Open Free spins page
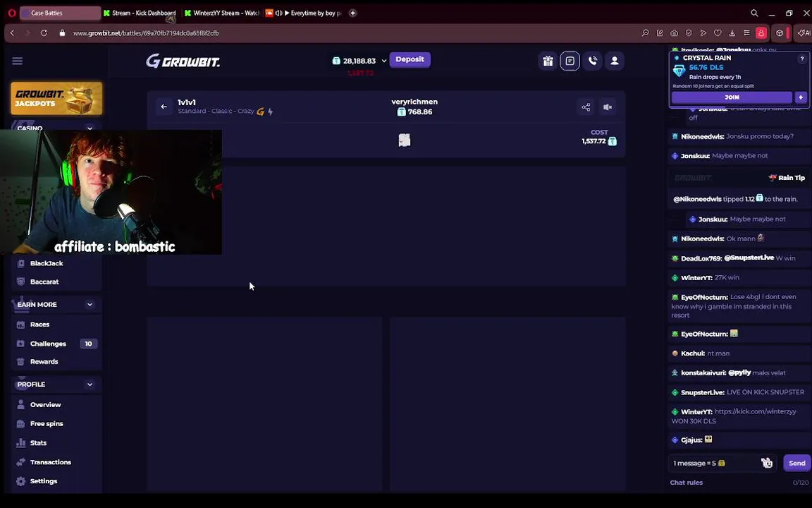 [x=46, y=423]
